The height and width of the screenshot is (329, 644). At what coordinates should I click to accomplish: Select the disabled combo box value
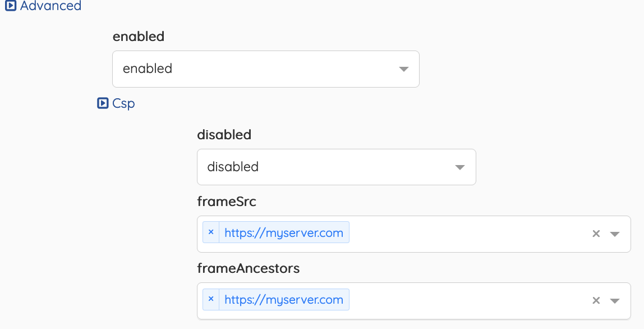click(x=337, y=167)
